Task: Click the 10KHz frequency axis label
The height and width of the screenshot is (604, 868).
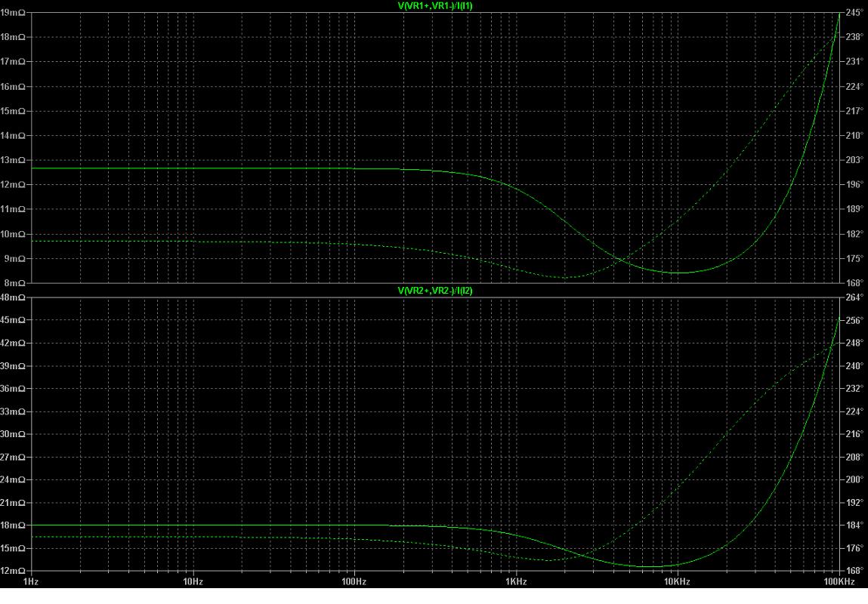Action: point(677,581)
